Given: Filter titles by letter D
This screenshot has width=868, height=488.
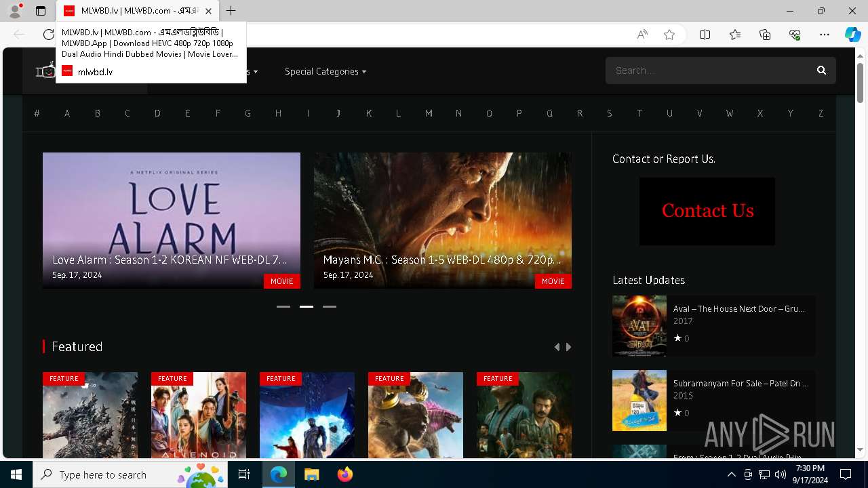Looking at the screenshot, I should [x=157, y=113].
